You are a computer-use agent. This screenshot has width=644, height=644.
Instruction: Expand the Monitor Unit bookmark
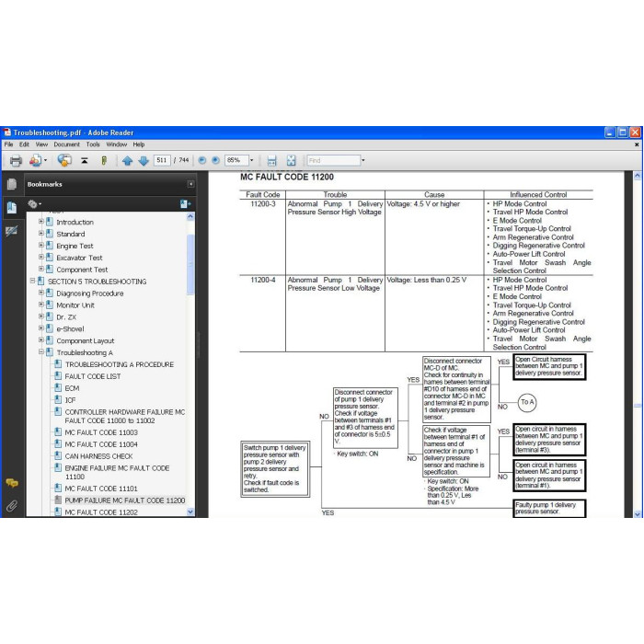(41, 305)
